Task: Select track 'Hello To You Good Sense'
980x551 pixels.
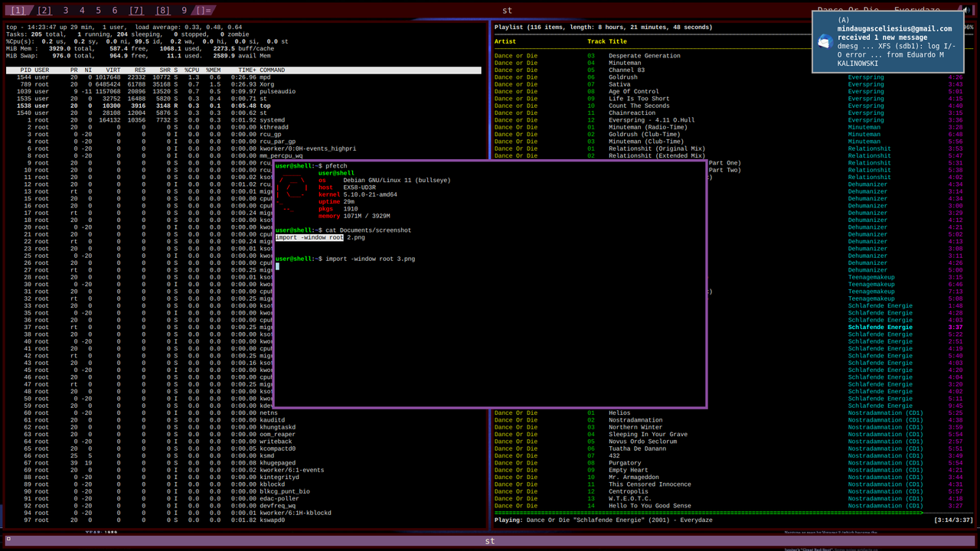Action: [x=727, y=506]
